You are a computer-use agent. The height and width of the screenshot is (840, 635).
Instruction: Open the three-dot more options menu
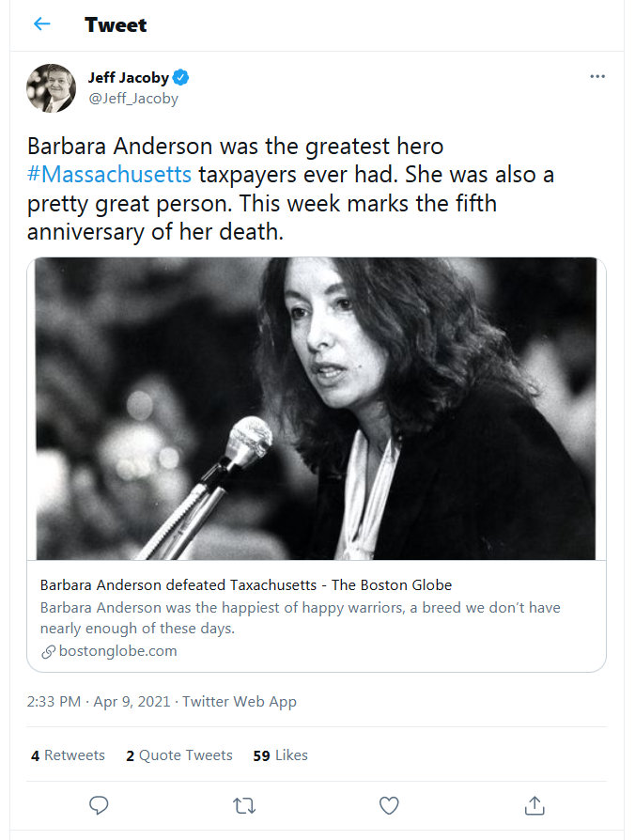pyautogui.click(x=597, y=77)
